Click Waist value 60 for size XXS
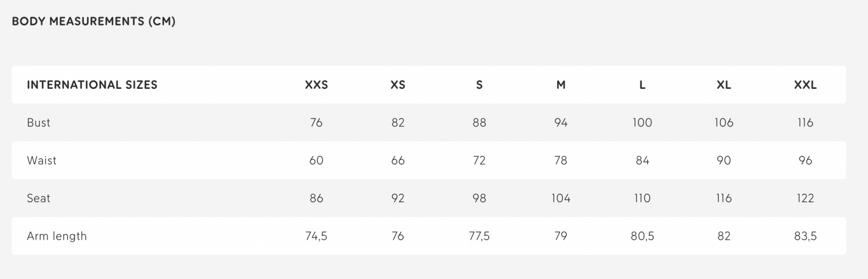 (x=316, y=160)
